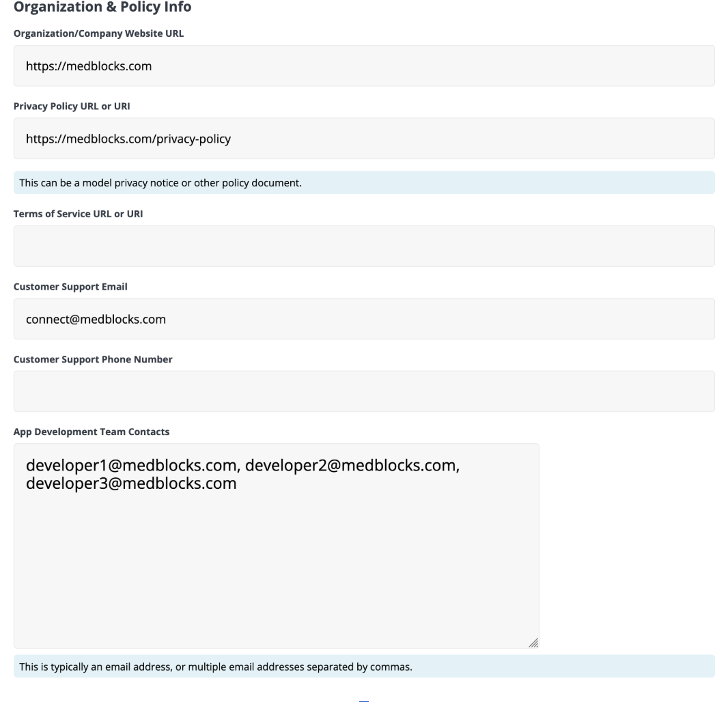The width and height of the screenshot is (728, 702).
Task: Select the Customer Support Email field
Action: [x=364, y=319]
